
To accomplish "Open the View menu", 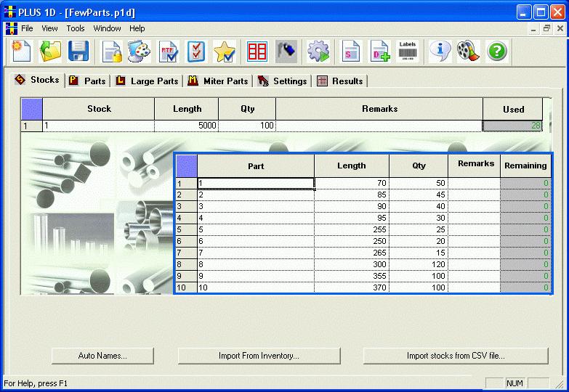I will 49,28.
